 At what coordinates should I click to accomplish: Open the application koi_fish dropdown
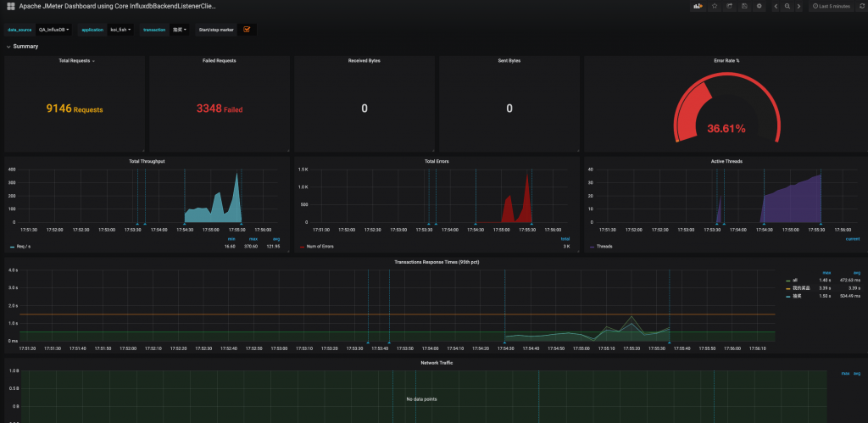[x=120, y=29]
